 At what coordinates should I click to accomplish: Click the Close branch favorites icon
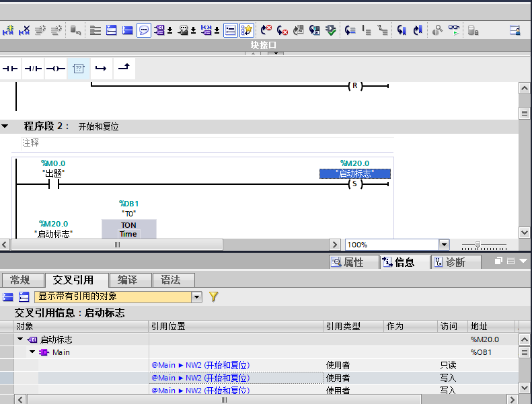pos(124,69)
